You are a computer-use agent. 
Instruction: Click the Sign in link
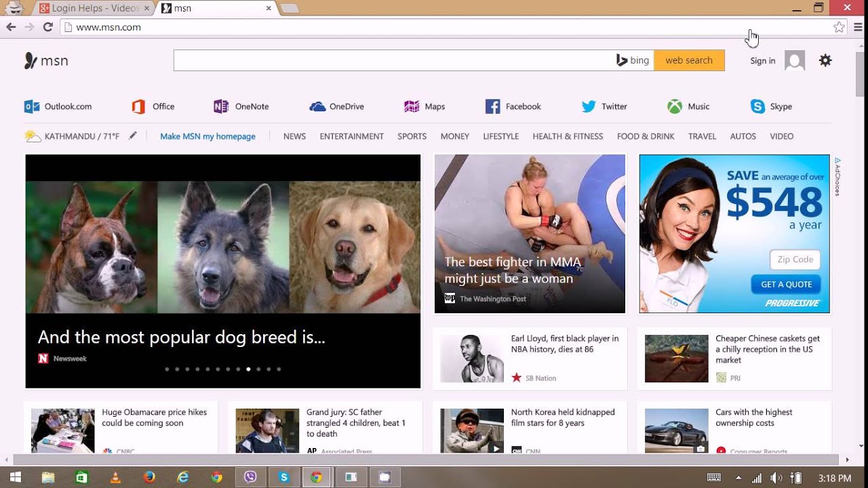tap(763, 61)
